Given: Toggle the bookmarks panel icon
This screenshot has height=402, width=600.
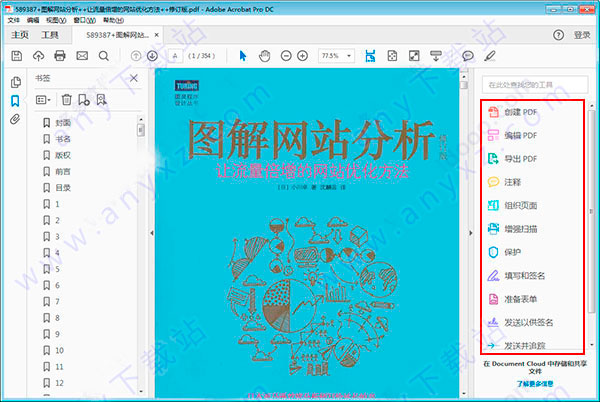Looking at the screenshot, I should click(15, 101).
